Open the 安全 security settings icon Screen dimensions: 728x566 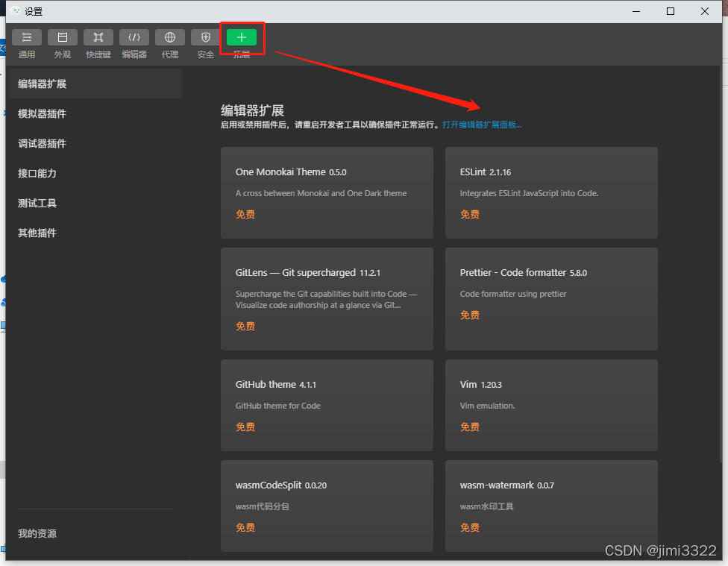(x=206, y=37)
